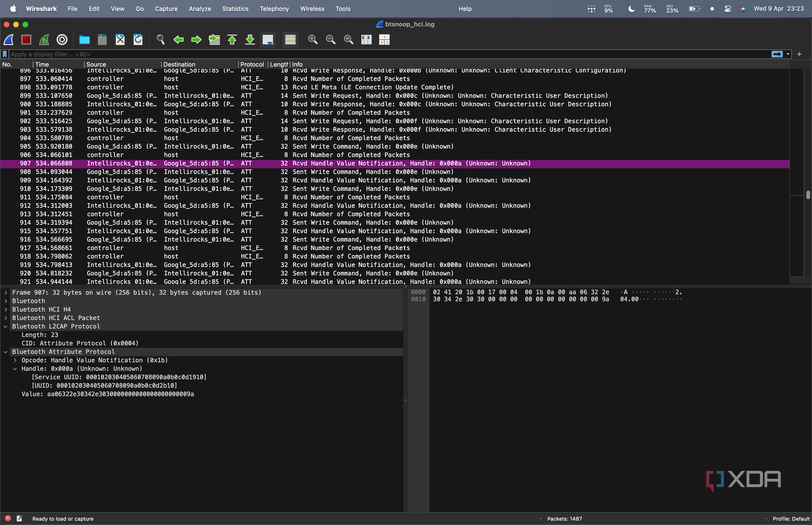Open a capture file with the blue folder icon
The width and height of the screenshot is (812, 525).
pyautogui.click(x=85, y=40)
